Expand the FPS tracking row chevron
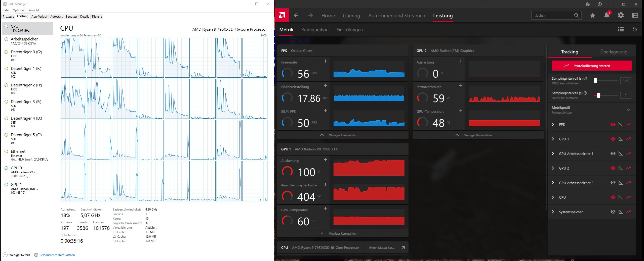 pos(553,124)
